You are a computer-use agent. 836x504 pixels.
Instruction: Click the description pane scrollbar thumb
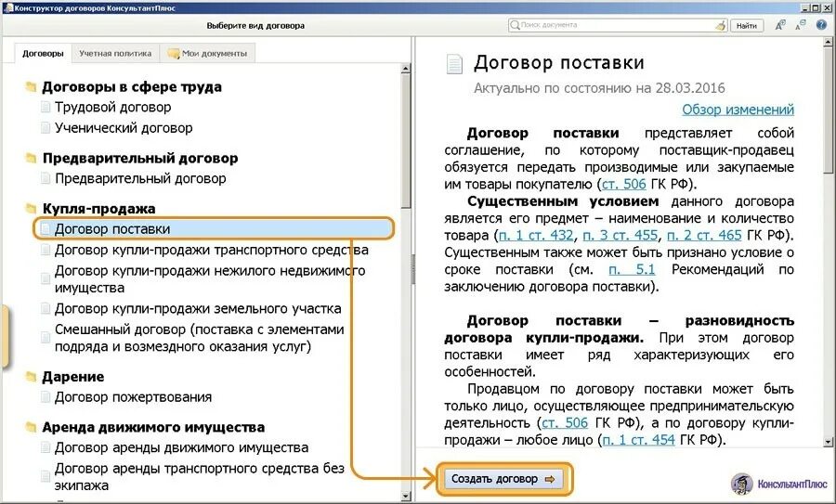click(x=828, y=110)
